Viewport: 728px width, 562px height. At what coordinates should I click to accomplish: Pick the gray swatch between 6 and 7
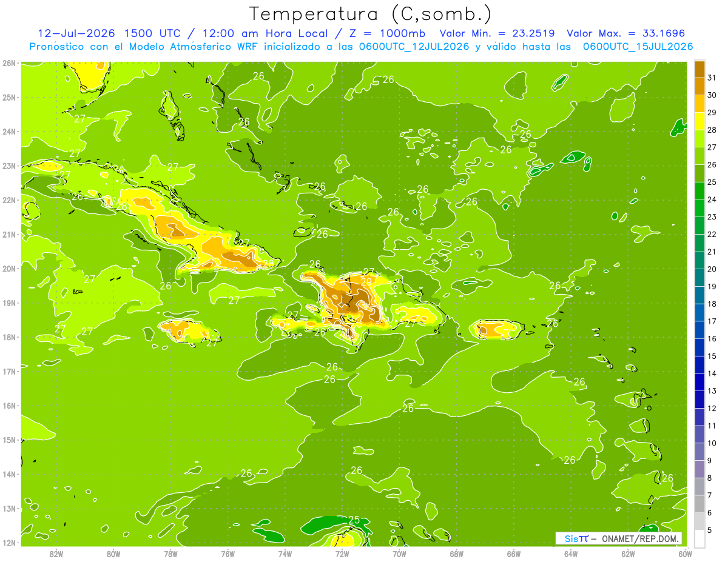pyautogui.click(x=699, y=504)
